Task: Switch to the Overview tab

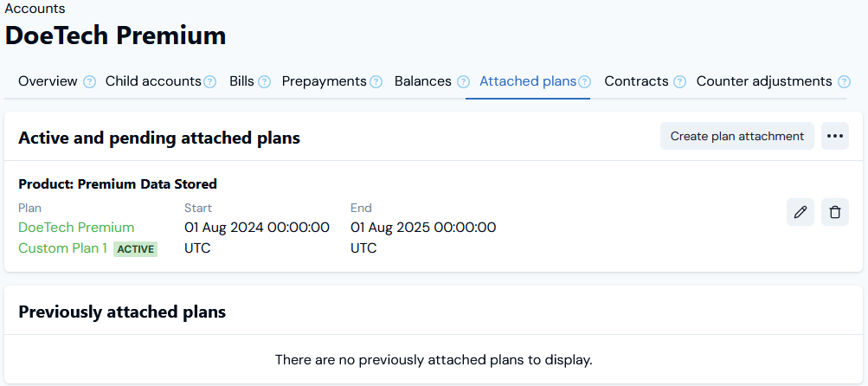Action: click(x=48, y=81)
